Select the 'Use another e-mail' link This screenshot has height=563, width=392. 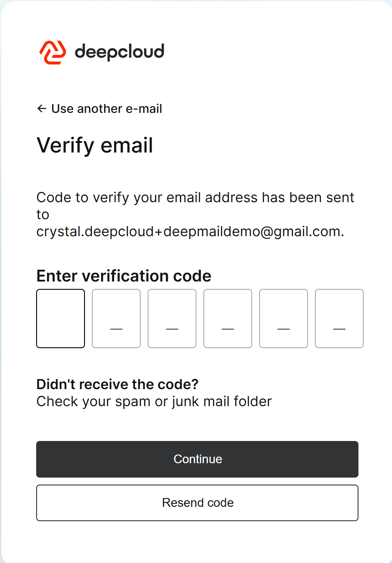(x=106, y=109)
